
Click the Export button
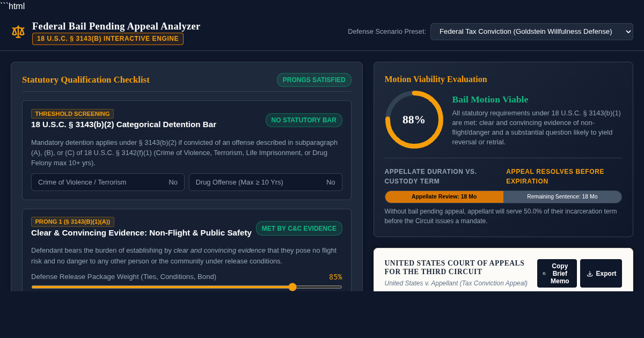click(601, 274)
